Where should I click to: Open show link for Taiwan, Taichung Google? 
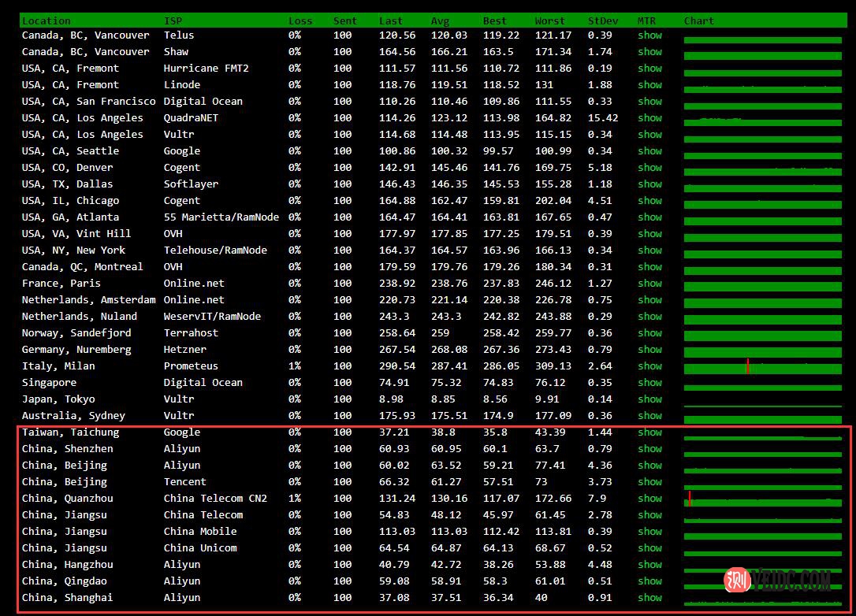click(649, 432)
